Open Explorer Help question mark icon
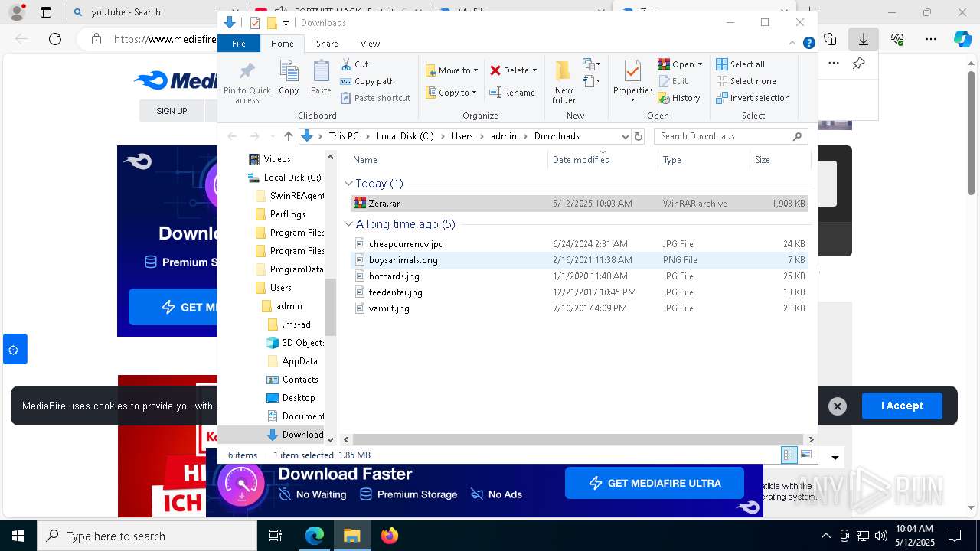 (x=808, y=44)
